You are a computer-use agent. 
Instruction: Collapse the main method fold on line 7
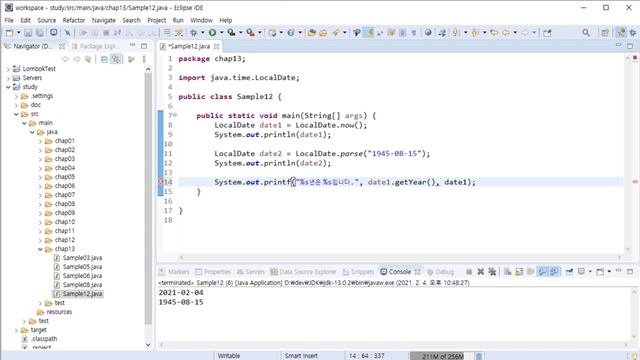click(x=175, y=116)
